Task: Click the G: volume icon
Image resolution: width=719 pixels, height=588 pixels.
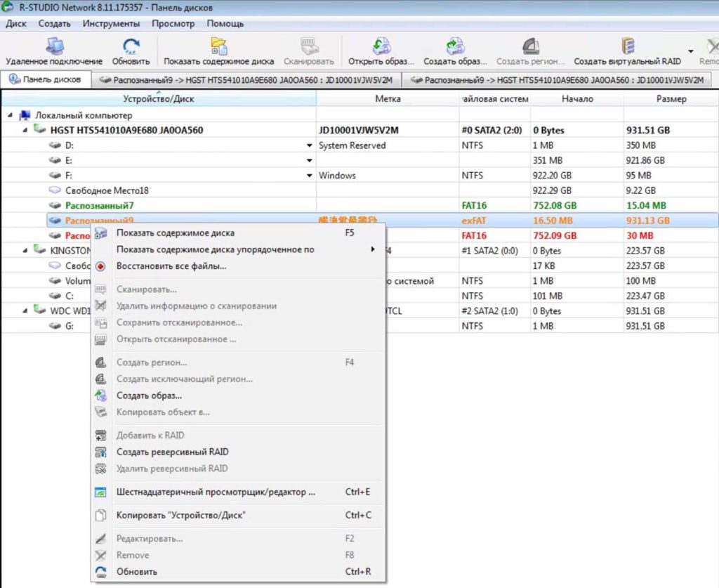Action: pyautogui.click(x=55, y=326)
